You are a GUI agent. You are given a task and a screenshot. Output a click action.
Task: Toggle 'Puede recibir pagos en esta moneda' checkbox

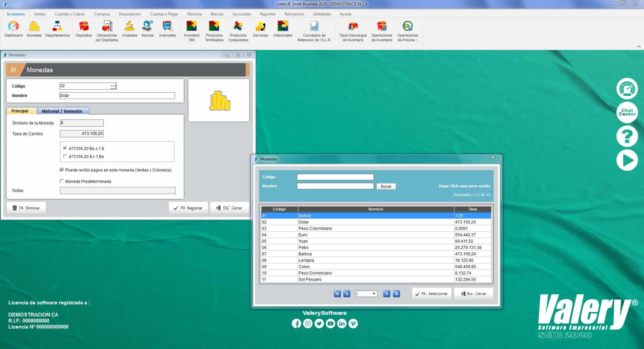click(62, 170)
